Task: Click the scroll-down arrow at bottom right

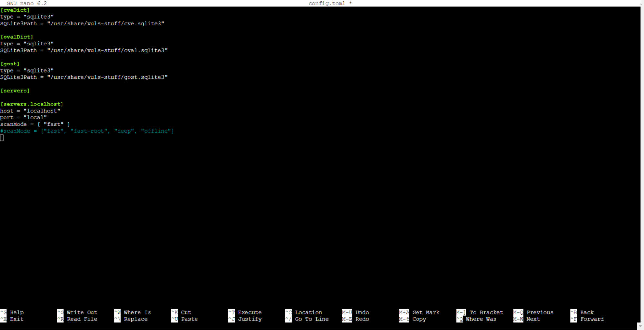Action: coord(640,326)
